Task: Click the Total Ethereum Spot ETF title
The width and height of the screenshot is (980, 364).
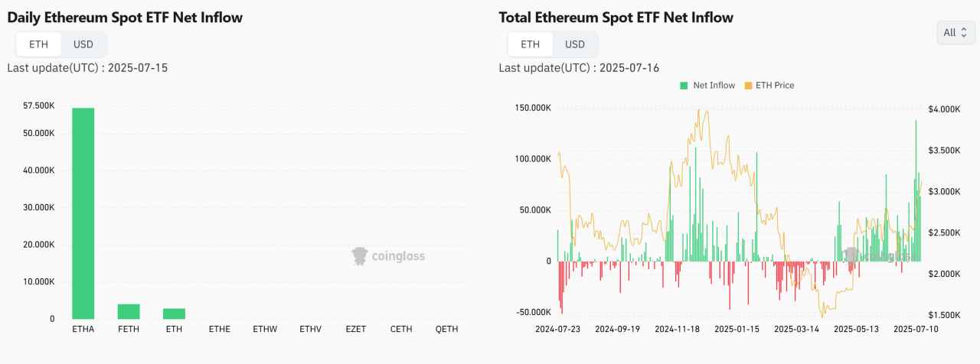Action: (616, 17)
